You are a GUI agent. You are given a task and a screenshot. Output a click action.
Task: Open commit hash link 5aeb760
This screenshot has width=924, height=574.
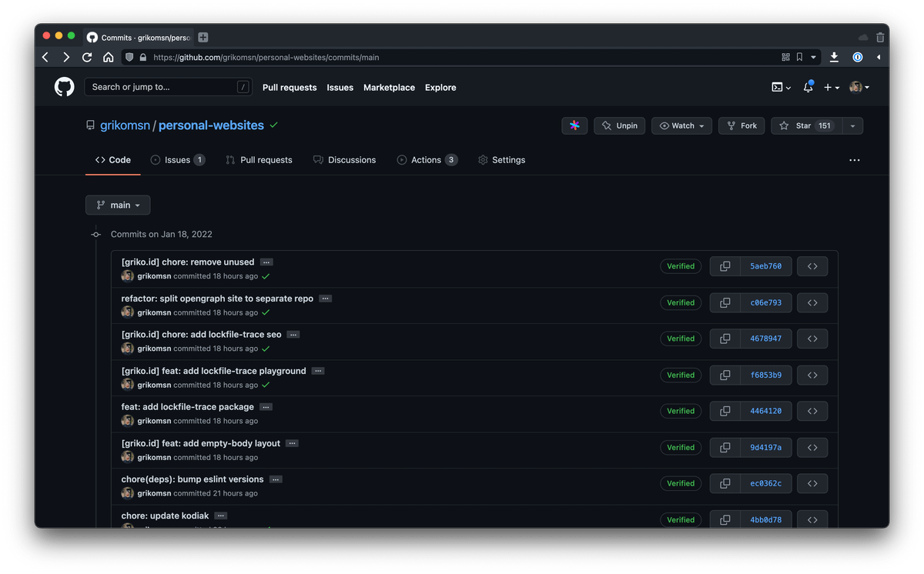[765, 266]
